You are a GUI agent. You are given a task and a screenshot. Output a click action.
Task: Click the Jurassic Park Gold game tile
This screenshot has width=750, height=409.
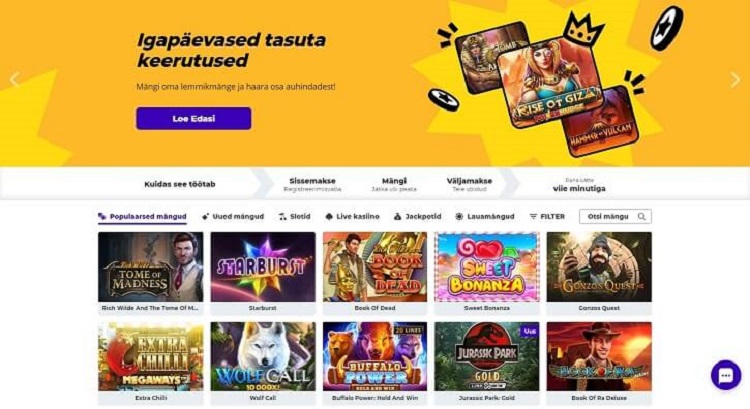[x=486, y=356]
